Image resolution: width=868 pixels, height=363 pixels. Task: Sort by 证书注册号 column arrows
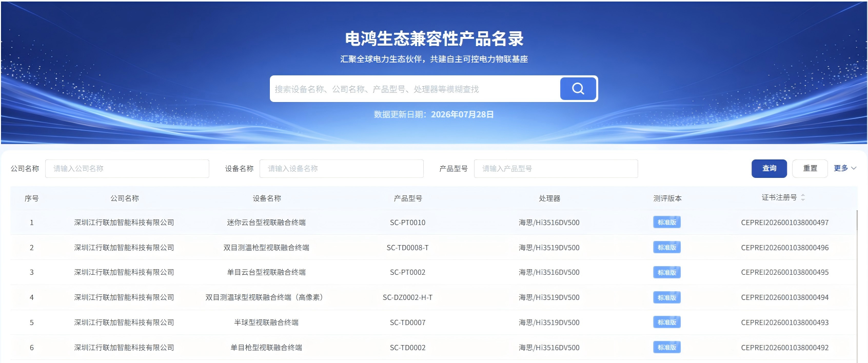pyautogui.click(x=803, y=197)
